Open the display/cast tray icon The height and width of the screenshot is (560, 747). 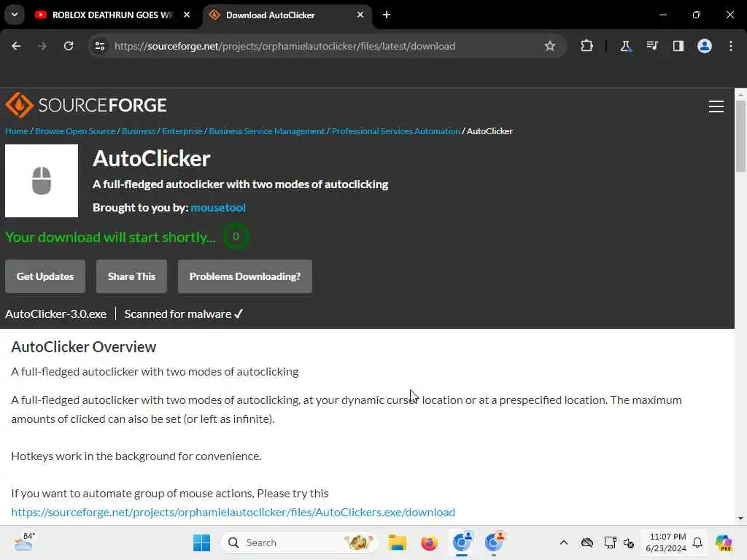pos(610,542)
